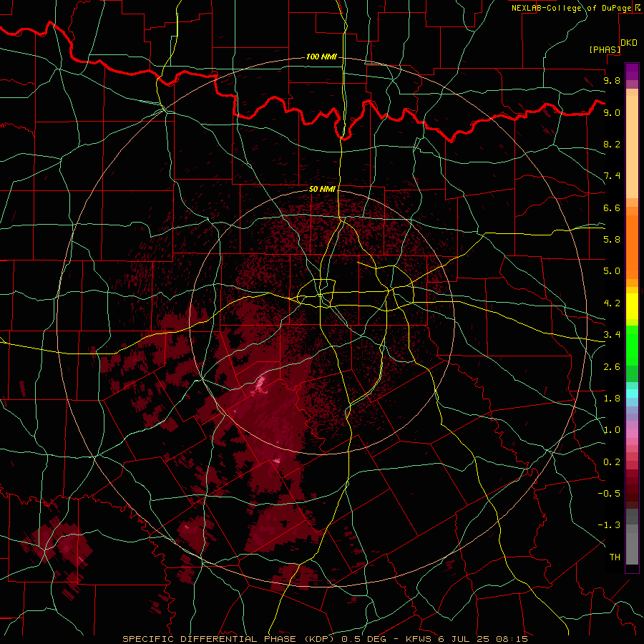The image size is (644, 644).
Task: Click the 7.4 scale value
Action: click(612, 176)
